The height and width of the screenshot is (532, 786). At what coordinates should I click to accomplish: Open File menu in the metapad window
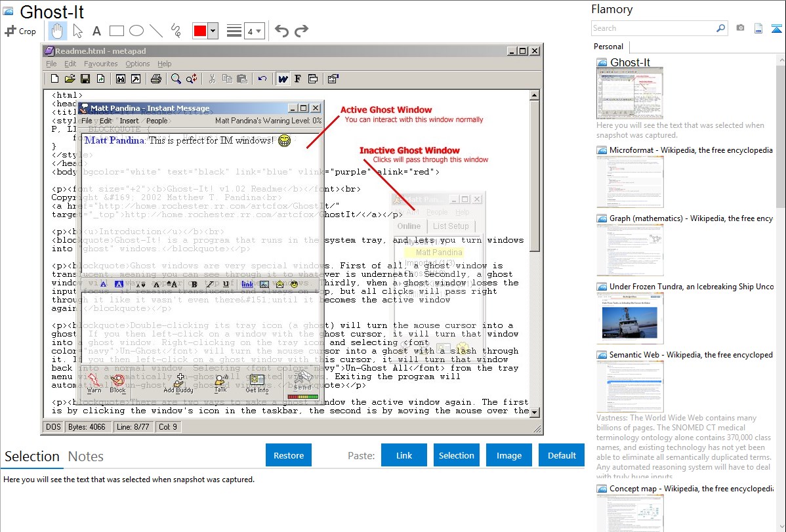(x=51, y=64)
